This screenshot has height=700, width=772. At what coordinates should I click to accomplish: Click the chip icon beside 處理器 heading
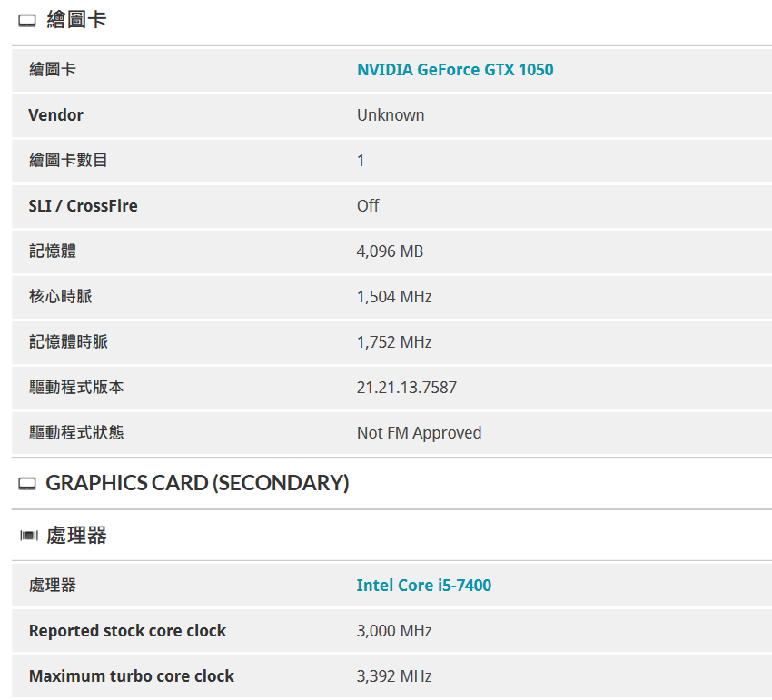[x=28, y=536]
